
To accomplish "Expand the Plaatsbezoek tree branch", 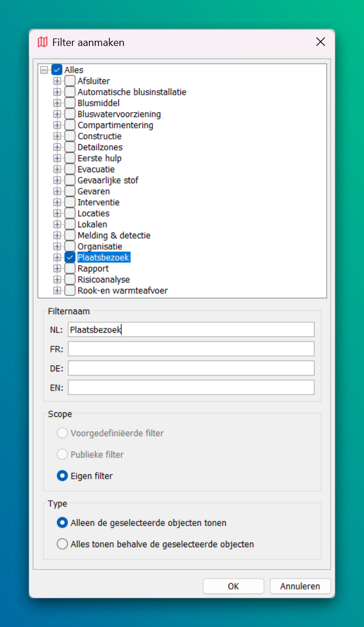I will [57, 257].
